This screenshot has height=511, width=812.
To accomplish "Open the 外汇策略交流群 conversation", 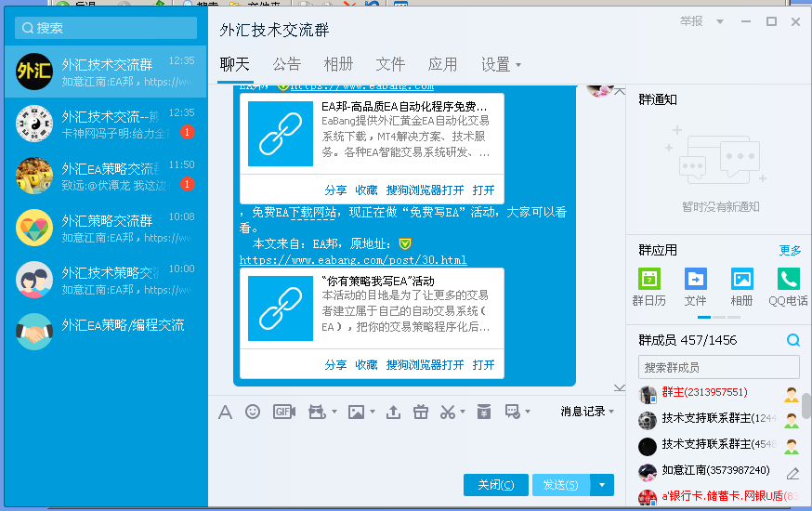I will (105, 228).
